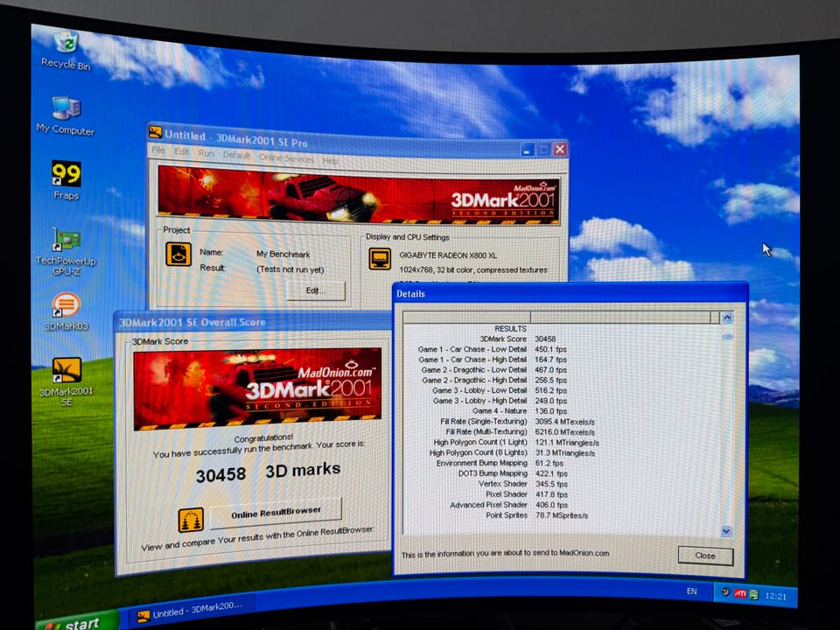This screenshot has height=630, width=840.
Task: Click the tray icon right of ATI
Action: 753,595
